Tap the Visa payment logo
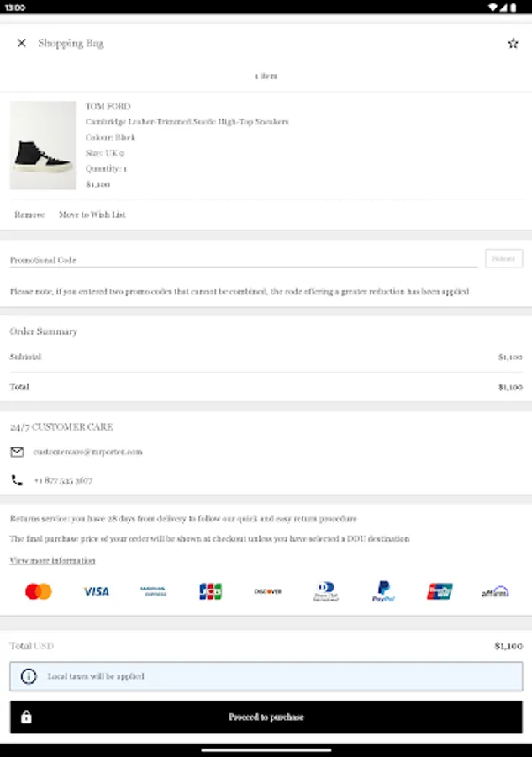This screenshot has height=757, width=532. tap(97, 591)
